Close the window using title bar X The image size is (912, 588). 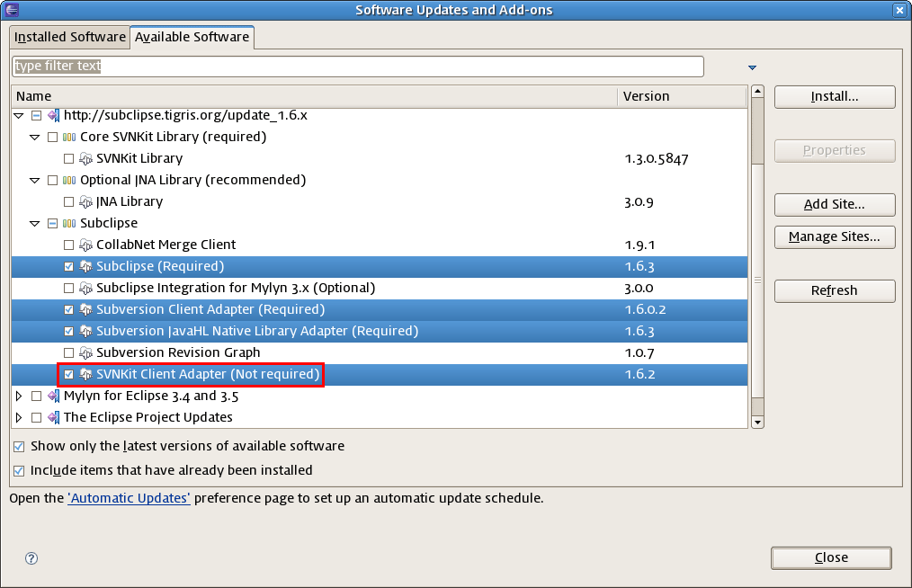[x=899, y=11]
